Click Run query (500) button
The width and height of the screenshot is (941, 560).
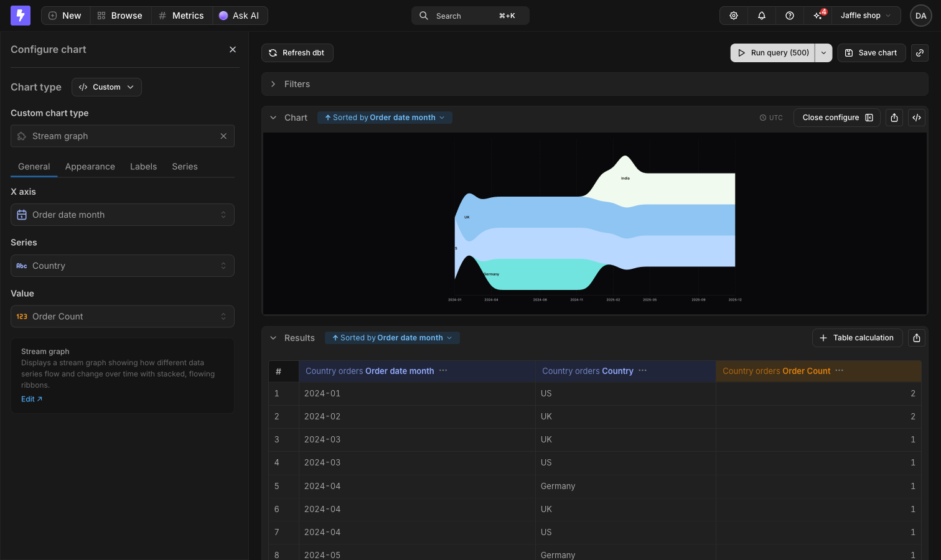(773, 53)
